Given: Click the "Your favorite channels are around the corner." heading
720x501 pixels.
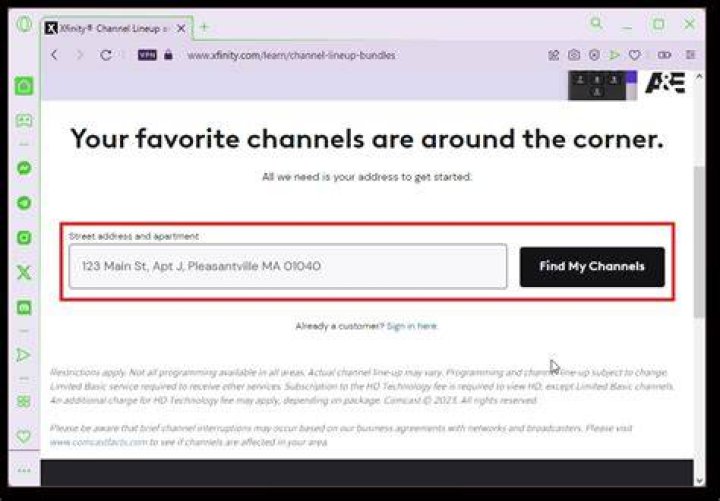Looking at the screenshot, I should pyautogui.click(x=367, y=139).
